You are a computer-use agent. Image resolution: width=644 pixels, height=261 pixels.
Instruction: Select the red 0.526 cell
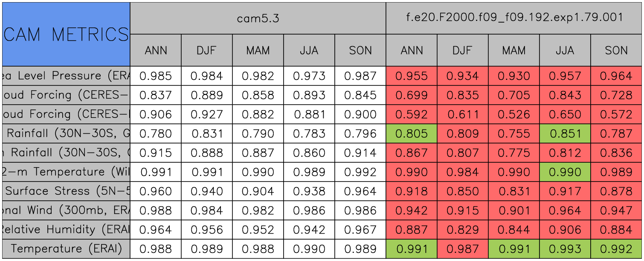pyautogui.click(x=514, y=114)
